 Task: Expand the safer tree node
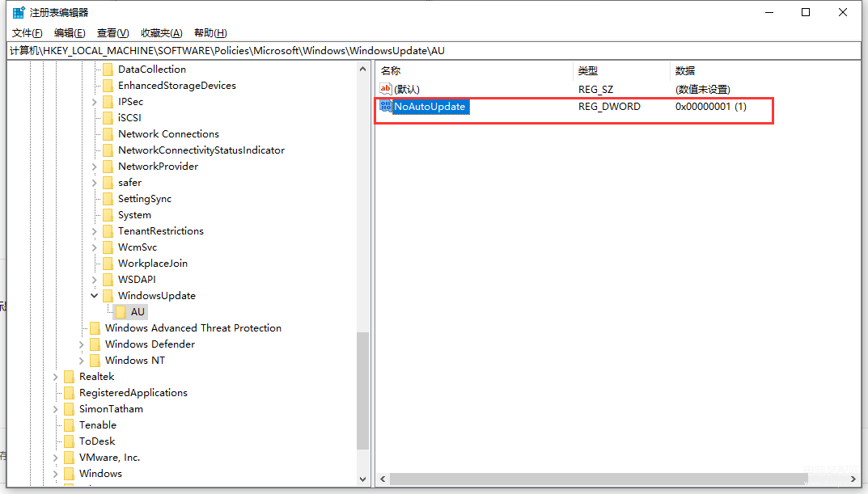click(94, 183)
